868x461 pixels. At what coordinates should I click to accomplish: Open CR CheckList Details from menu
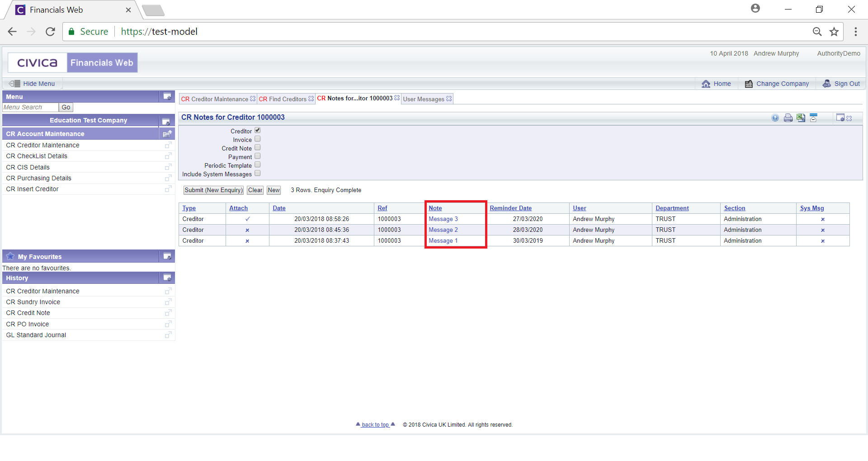pos(37,156)
